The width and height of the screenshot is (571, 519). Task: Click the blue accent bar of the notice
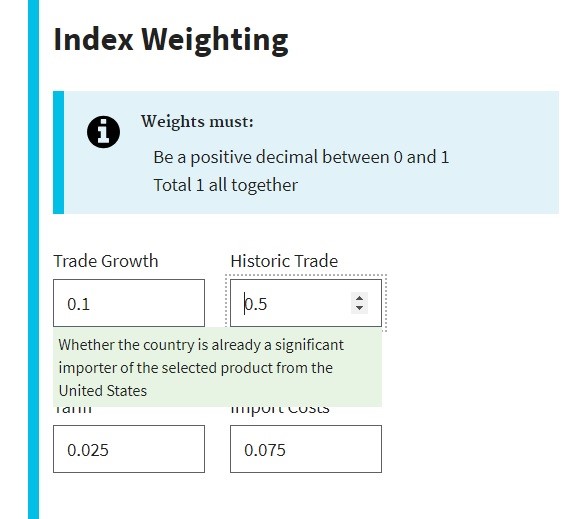tap(58, 152)
